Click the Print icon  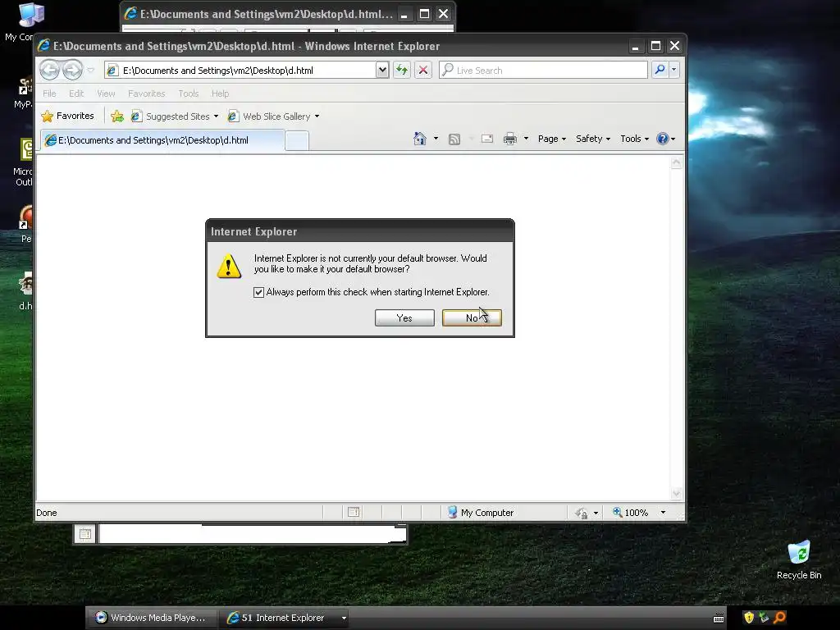coord(510,139)
